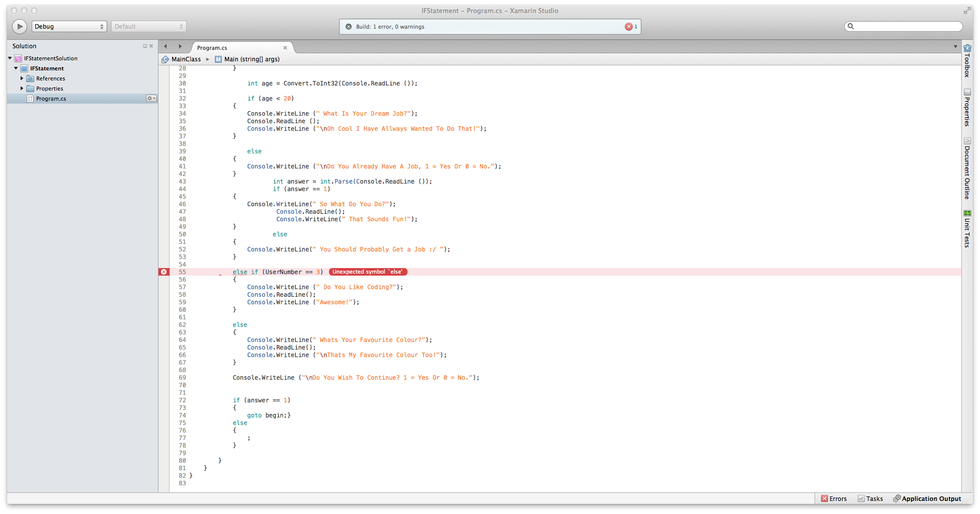
Task: Expand the References folder
Action: (22, 78)
